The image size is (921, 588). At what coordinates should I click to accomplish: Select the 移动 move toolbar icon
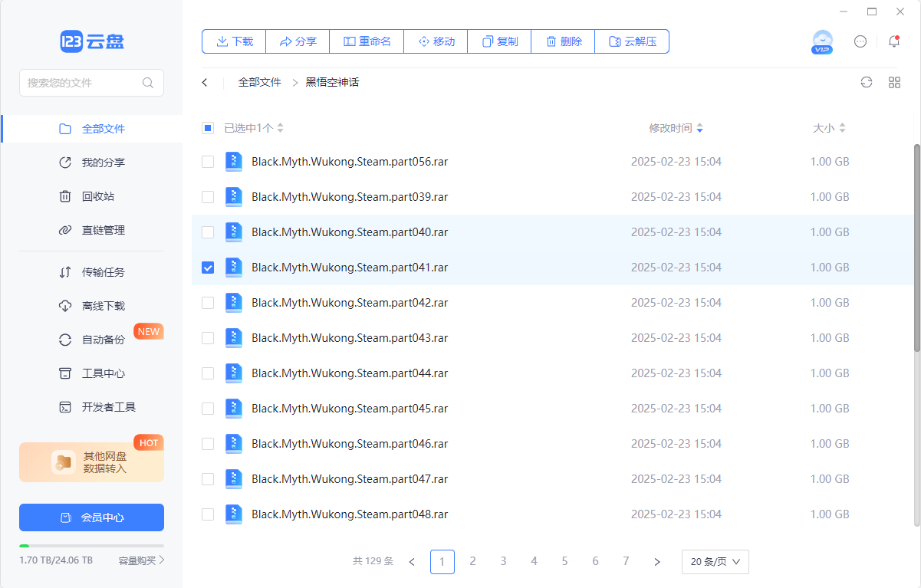(435, 41)
